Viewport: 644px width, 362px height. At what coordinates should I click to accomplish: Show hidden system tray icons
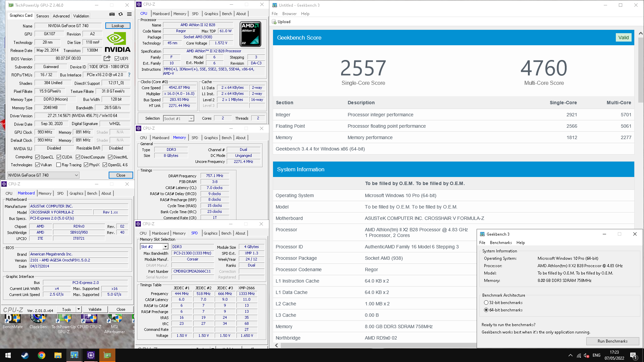(571, 355)
